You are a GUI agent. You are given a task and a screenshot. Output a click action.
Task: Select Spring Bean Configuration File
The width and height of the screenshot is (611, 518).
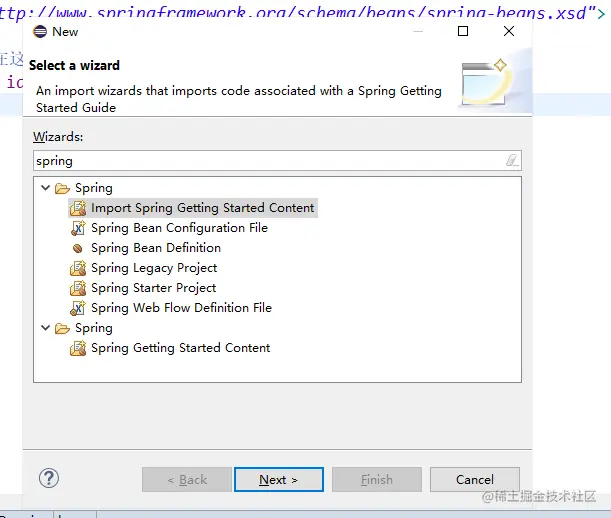pos(179,228)
